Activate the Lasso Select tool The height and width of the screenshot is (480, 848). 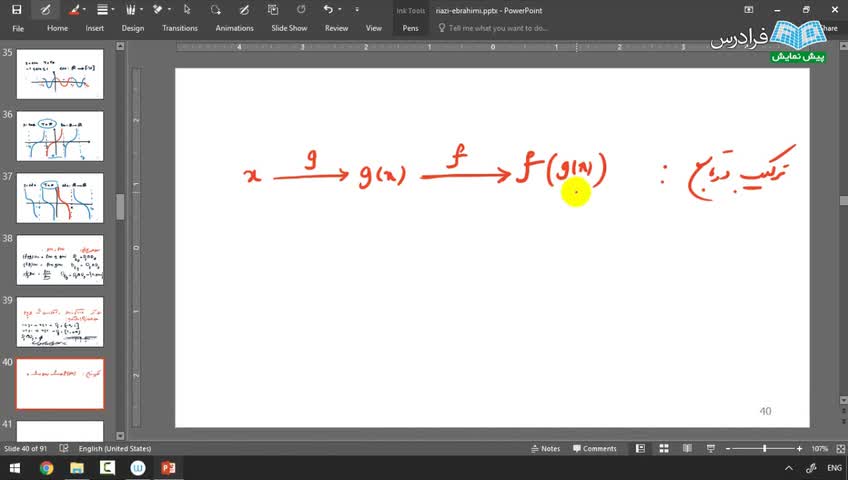pyautogui.click(x=216, y=9)
